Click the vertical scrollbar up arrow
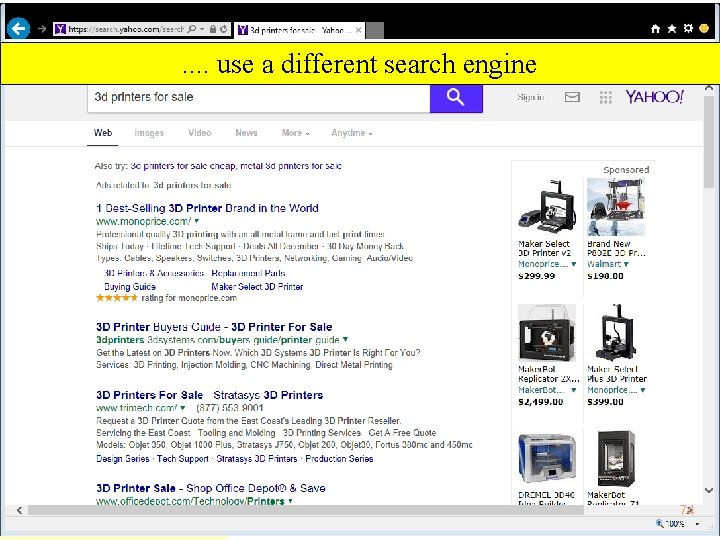720x540 pixels. (x=709, y=87)
